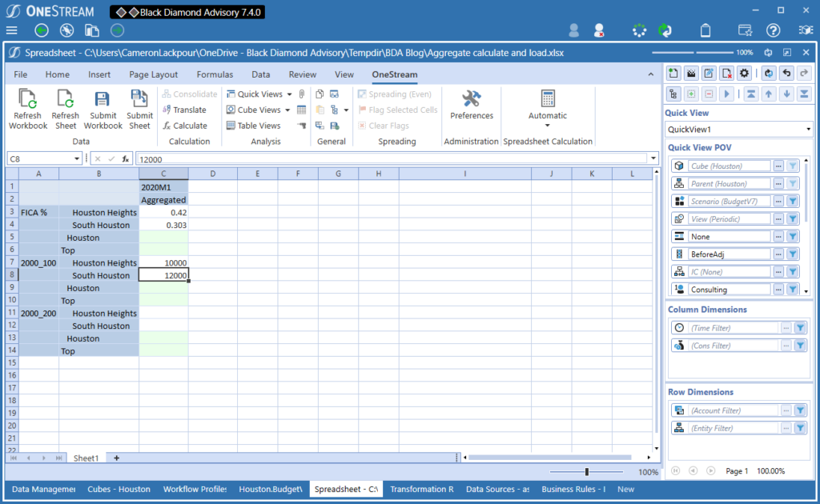The width and height of the screenshot is (820, 504).
Task: Click the ellipsis button next to Consulting
Action: 778,290
